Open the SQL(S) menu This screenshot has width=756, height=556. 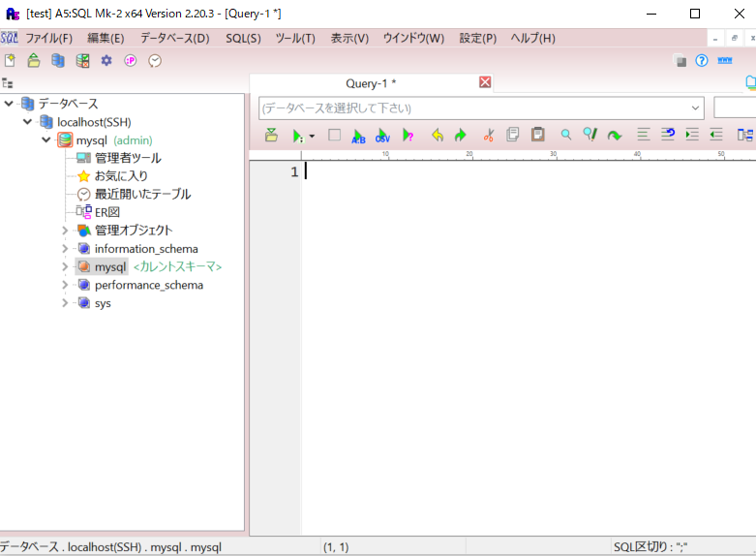243,38
